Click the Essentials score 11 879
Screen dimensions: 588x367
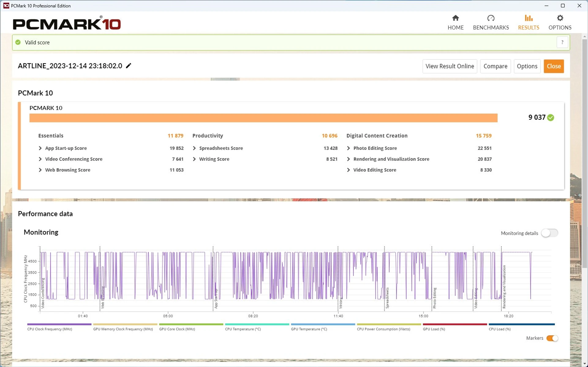pyautogui.click(x=175, y=136)
